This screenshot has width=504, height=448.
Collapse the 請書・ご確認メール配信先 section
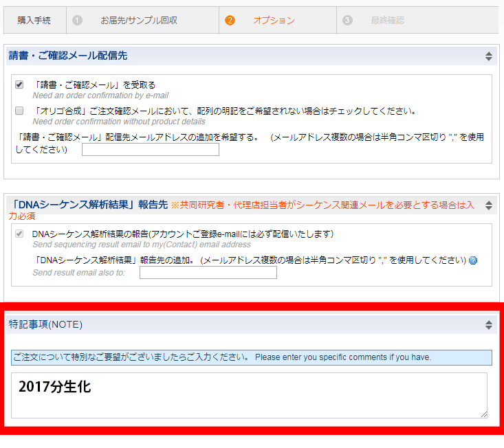click(x=489, y=56)
